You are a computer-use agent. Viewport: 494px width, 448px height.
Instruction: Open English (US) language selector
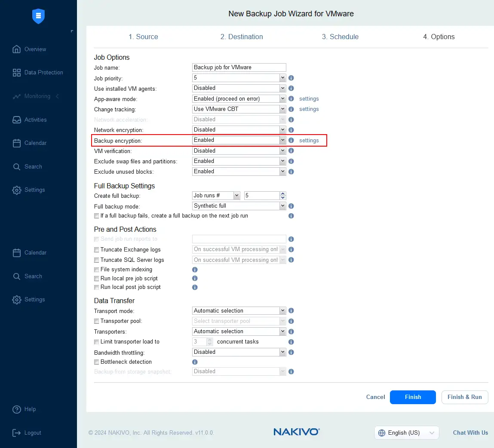tap(406, 433)
